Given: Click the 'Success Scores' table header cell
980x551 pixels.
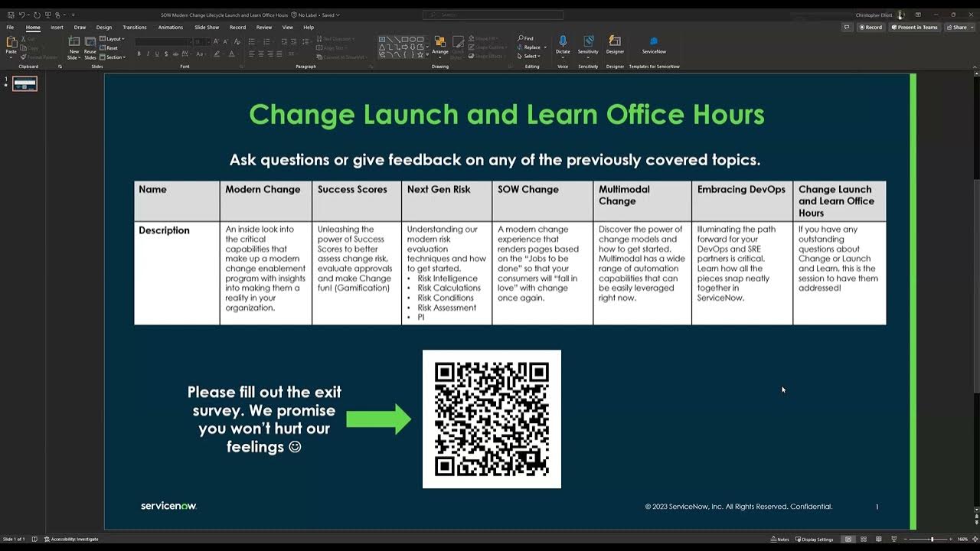Looking at the screenshot, I should click(357, 201).
